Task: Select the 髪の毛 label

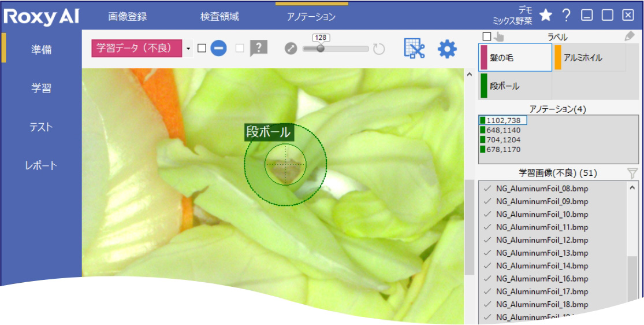Action: 515,58
